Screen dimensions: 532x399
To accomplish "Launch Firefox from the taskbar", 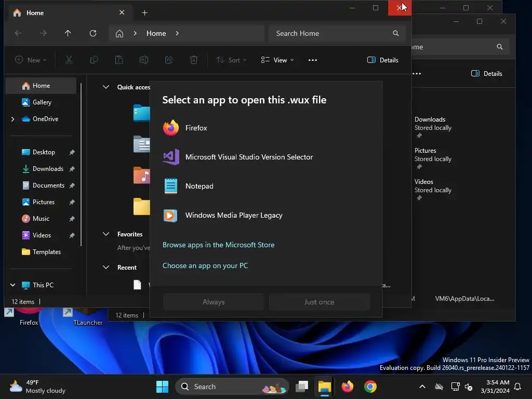I will point(347,387).
